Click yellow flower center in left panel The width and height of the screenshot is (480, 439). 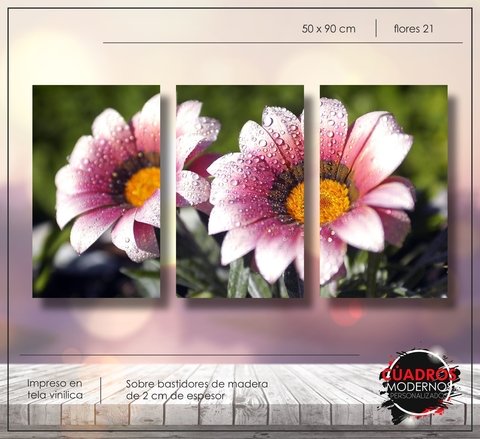(x=143, y=187)
